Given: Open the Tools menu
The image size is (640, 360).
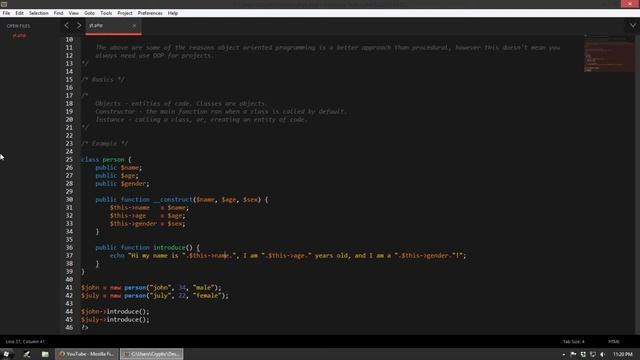Looking at the screenshot, I should pyautogui.click(x=106, y=13).
